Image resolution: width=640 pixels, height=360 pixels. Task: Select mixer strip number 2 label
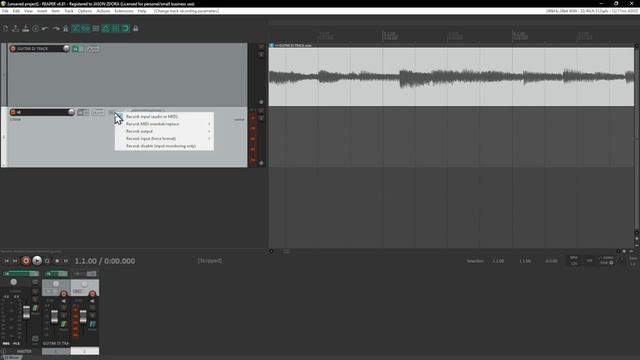[x=84, y=351]
